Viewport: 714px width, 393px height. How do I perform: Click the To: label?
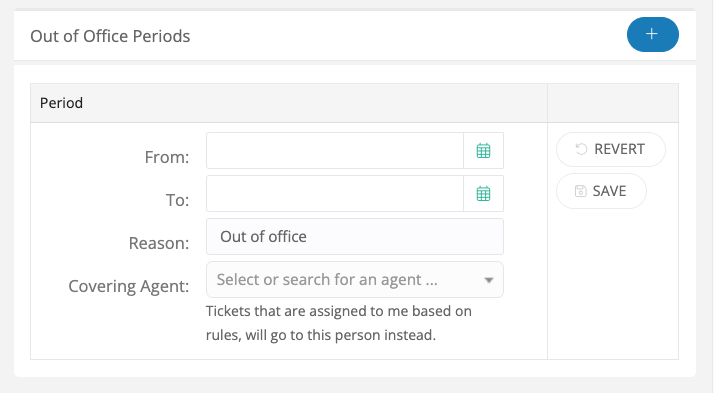pos(177,200)
